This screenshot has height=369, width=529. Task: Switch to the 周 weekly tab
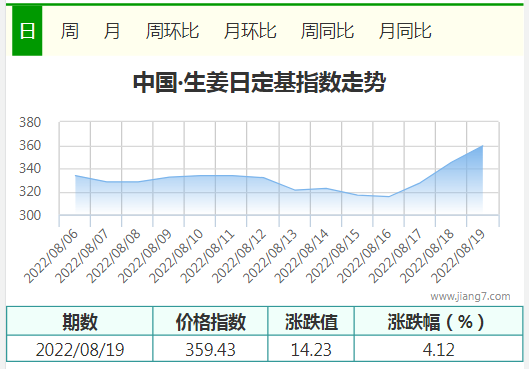pos(70,31)
